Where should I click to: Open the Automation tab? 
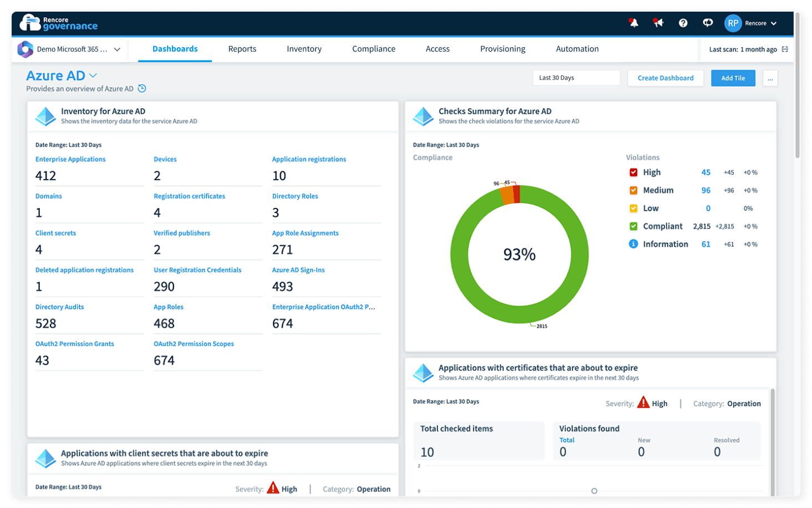coord(577,49)
